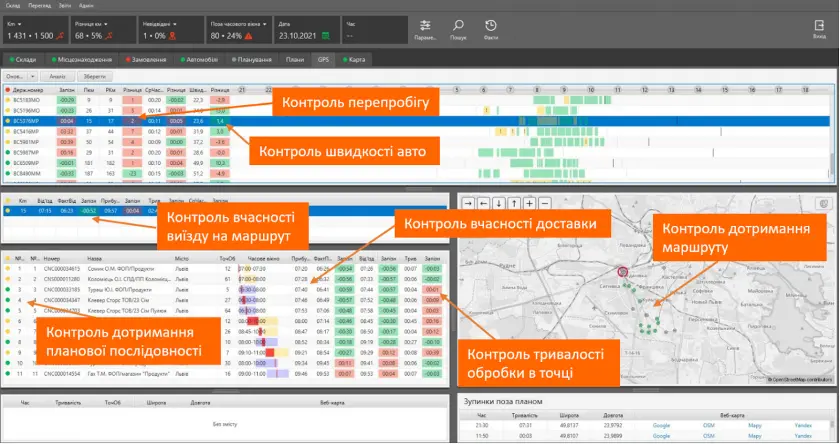Click the map layers icon in corner
Screen dimensions: 840x444
point(823,202)
